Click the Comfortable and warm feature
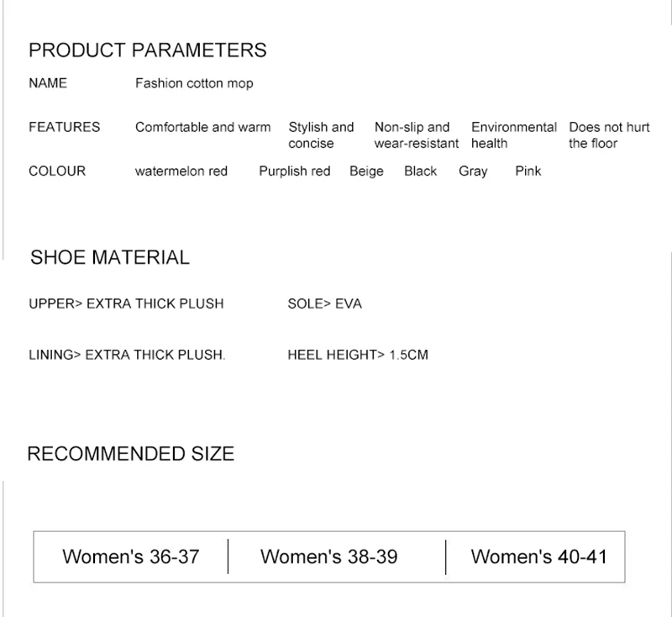 [203, 127]
